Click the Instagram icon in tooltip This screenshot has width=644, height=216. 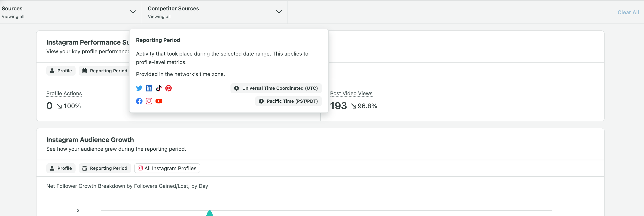pyautogui.click(x=149, y=101)
